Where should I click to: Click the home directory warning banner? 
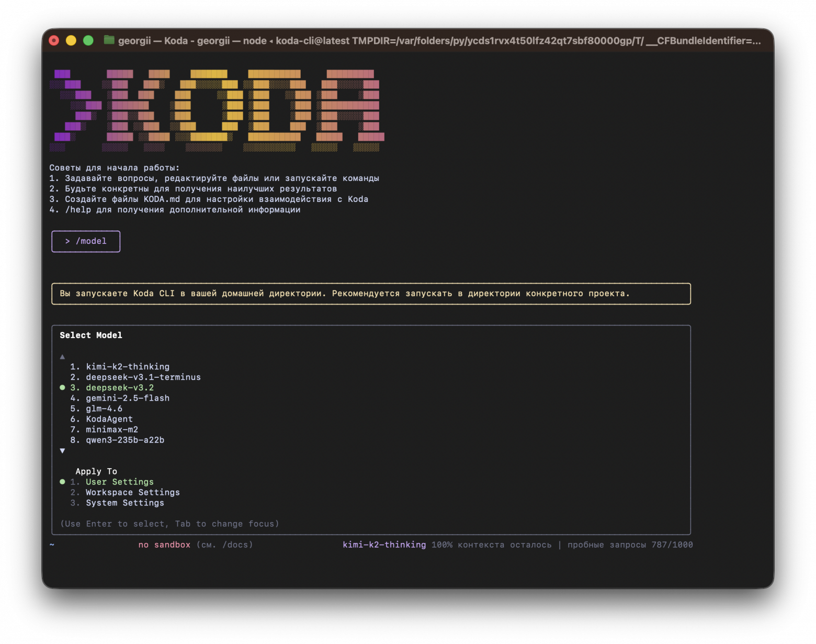click(x=370, y=293)
